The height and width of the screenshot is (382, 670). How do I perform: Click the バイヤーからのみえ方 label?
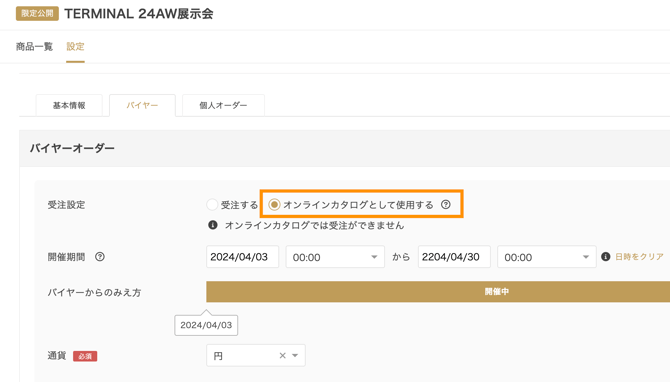[x=94, y=293]
